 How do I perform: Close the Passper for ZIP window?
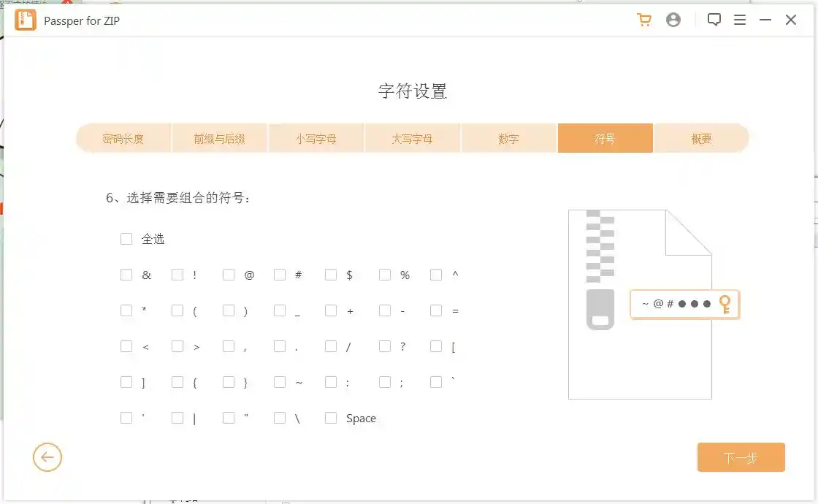click(x=791, y=20)
